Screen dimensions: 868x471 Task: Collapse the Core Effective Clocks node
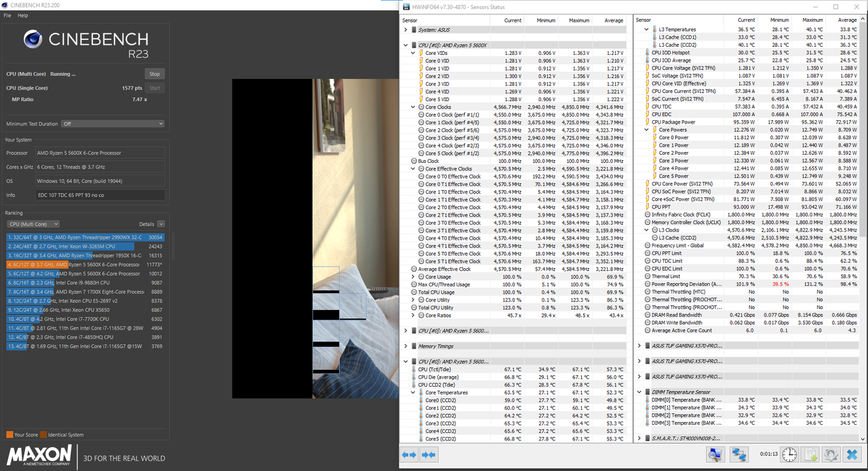coord(413,169)
